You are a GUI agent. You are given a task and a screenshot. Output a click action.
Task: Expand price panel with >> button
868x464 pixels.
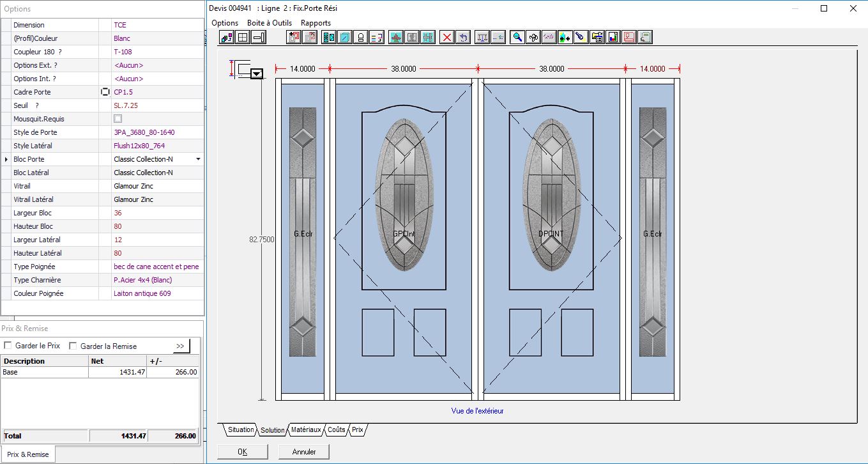[181, 346]
